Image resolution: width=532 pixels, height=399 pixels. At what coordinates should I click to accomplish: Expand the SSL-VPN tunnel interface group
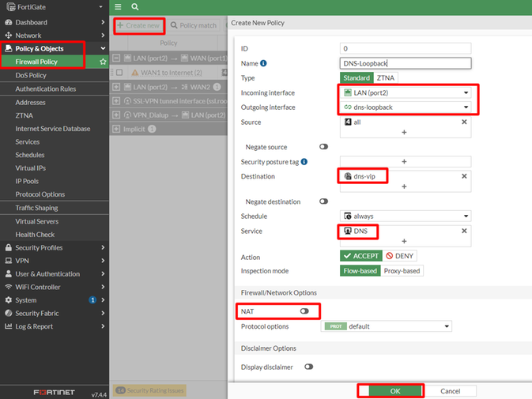pos(116,101)
